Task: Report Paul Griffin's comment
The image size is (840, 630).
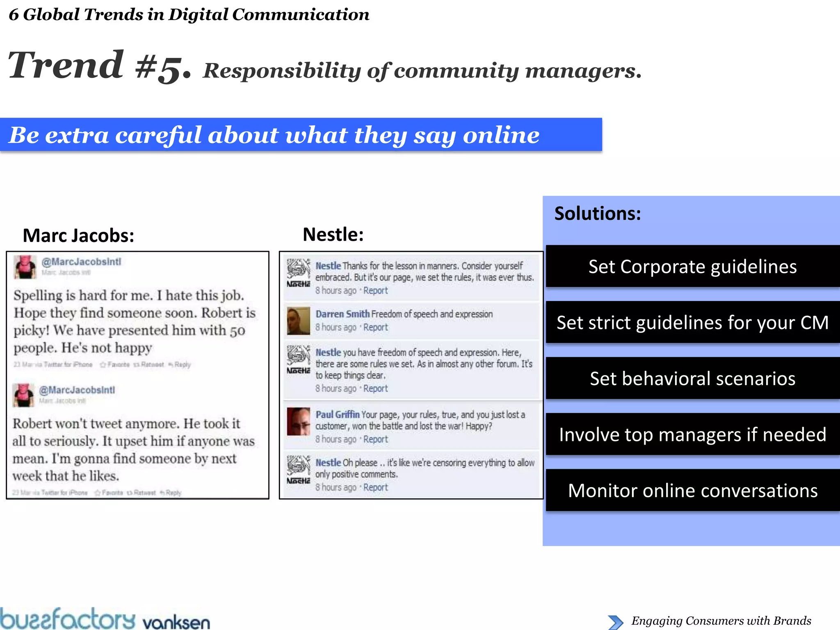Action: pyautogui.click(x=375, y=439)
